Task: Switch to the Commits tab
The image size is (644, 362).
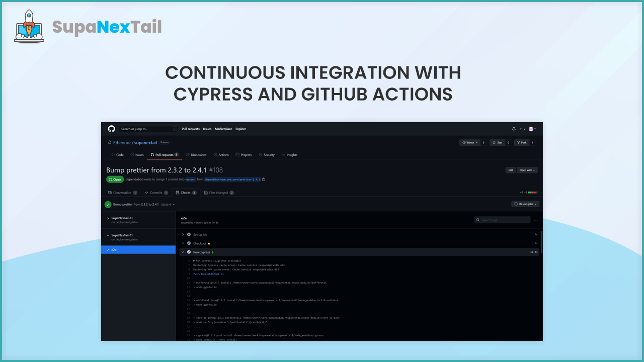Action: pos(156,193)
